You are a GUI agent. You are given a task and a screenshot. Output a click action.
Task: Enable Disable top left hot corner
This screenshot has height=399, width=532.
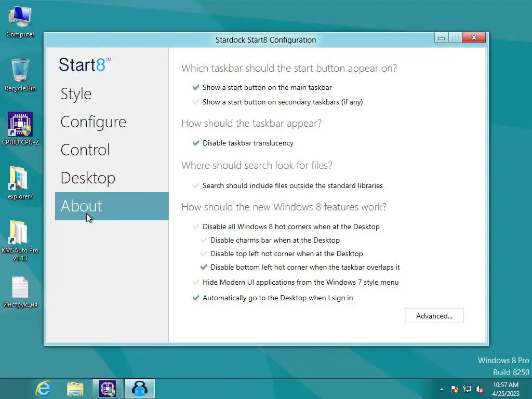click(282, 254)
